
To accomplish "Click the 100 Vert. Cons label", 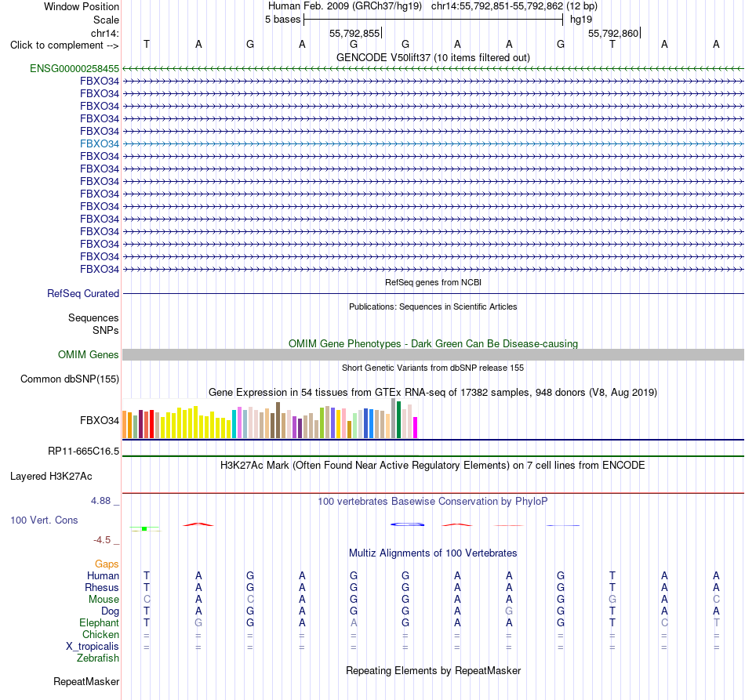I will click(x=44, y=520).
